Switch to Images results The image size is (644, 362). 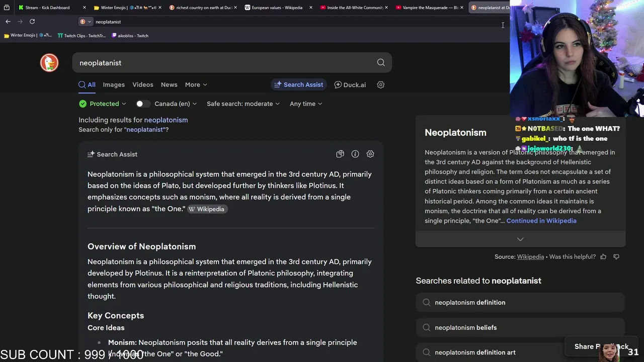[x=114, y=84]
